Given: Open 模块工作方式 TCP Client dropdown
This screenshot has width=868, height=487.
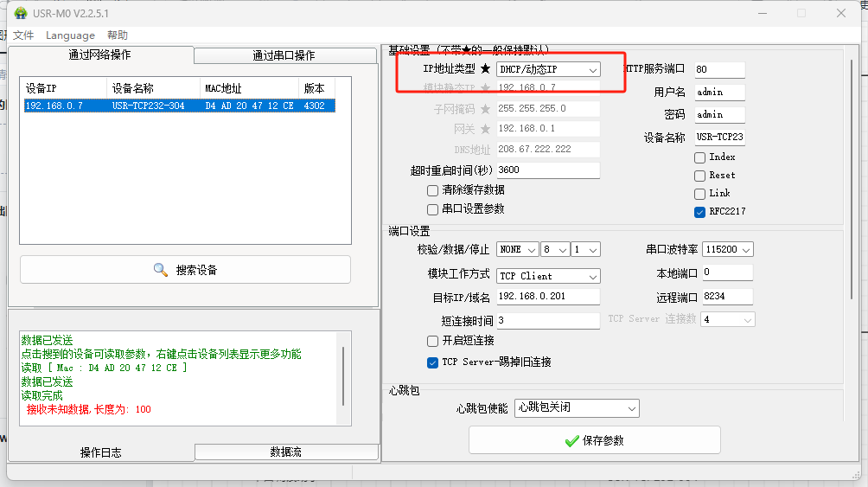Looking at the screenshot, I should pyautogui.click(x=548, y=276).
